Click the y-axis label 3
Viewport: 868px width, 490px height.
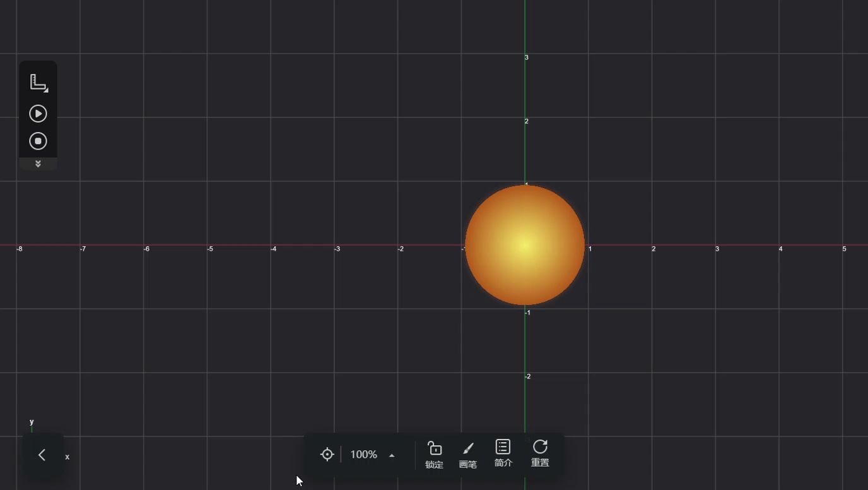[x=527, y=57]
